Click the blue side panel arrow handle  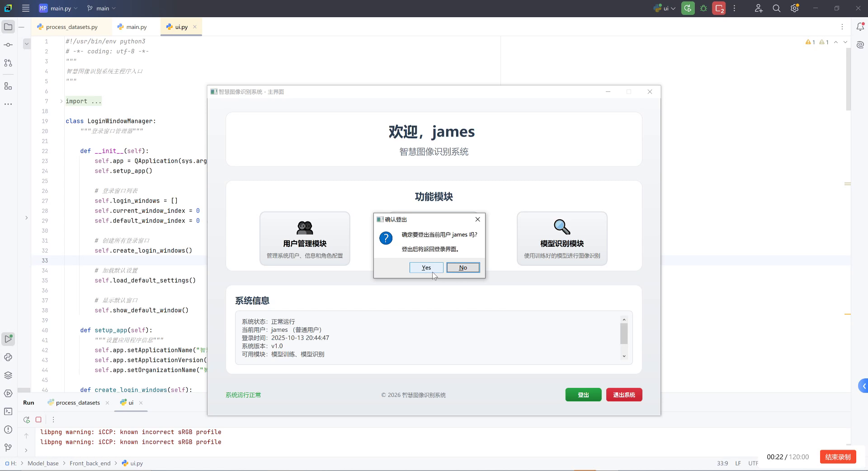click(x=863, y=386)
